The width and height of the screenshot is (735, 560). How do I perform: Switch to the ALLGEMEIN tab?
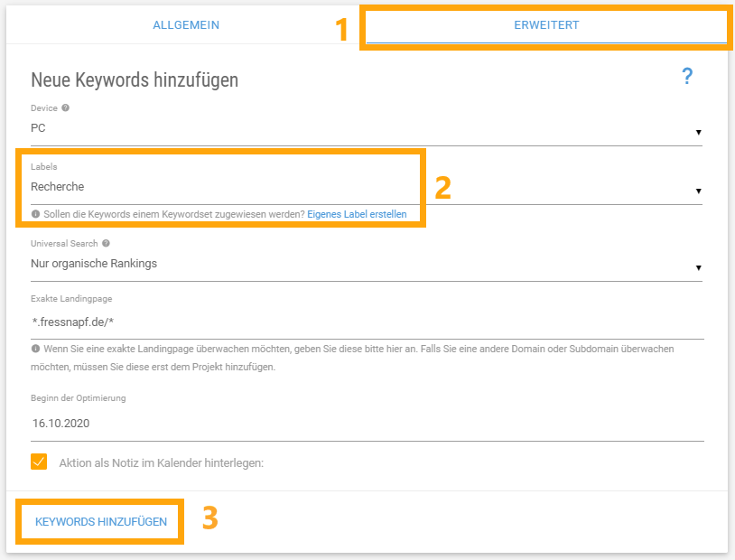pos(186,25)
